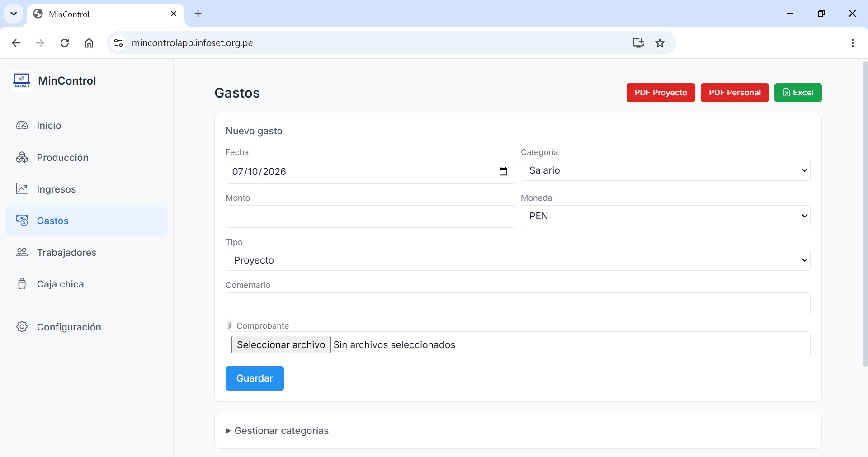Viewport: 868px width, 457px height.
Task: Select the Producción cubes icon
Action: pyautogui.click(x=22, y=157)
